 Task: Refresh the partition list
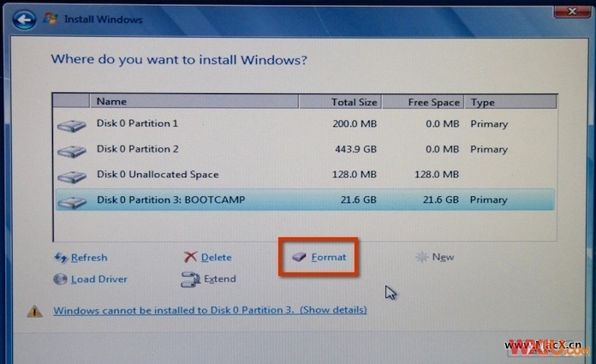(x=89, y=258)
